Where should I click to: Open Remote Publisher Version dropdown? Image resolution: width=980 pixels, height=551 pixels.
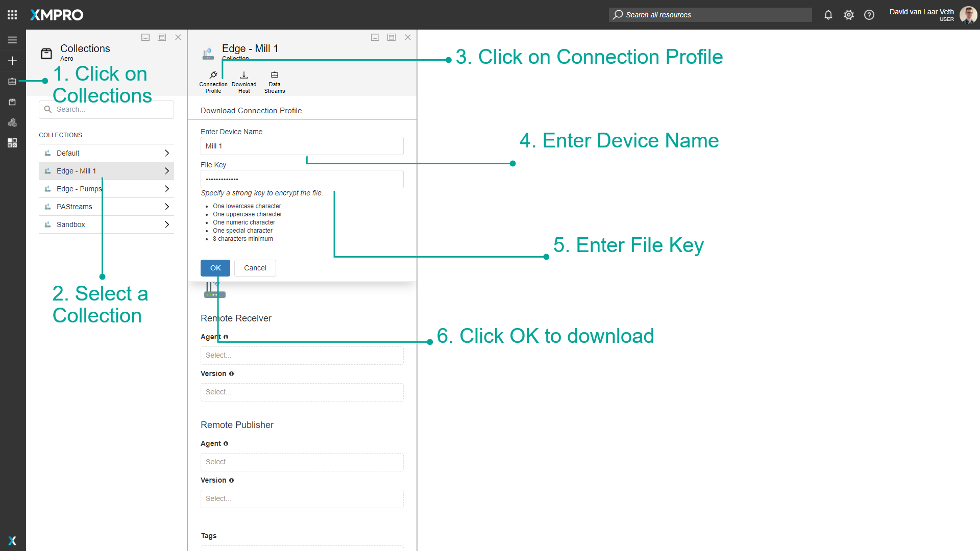tap(302, 498)
